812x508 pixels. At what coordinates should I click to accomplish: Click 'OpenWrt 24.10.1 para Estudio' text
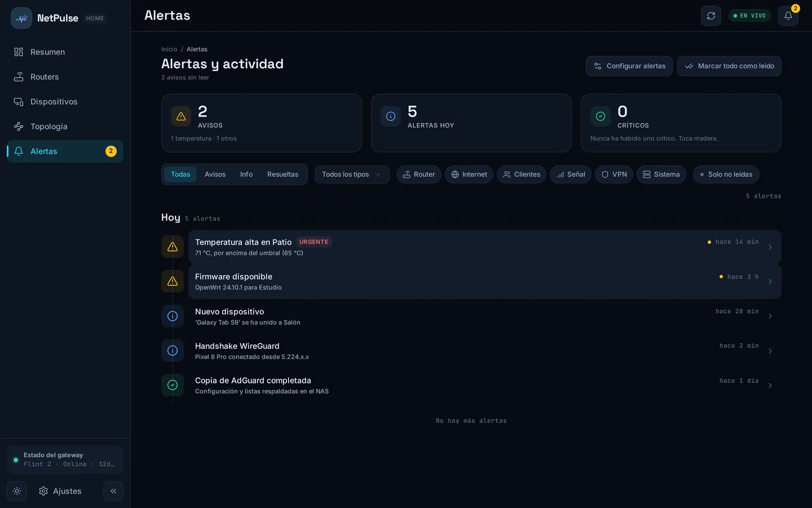click(239, 287)
